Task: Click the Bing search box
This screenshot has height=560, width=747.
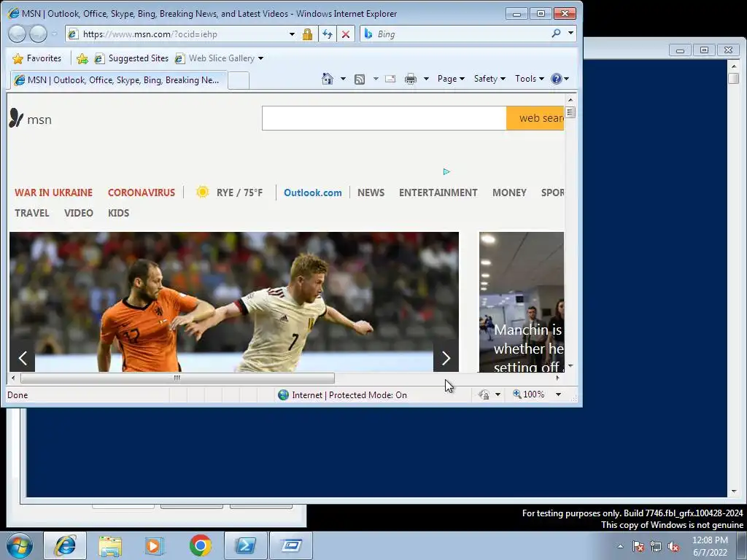Action: tap(461, 34)
